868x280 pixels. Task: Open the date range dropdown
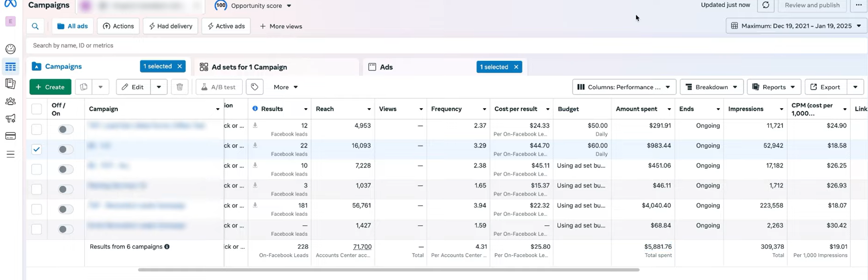(x=796, y=26)
